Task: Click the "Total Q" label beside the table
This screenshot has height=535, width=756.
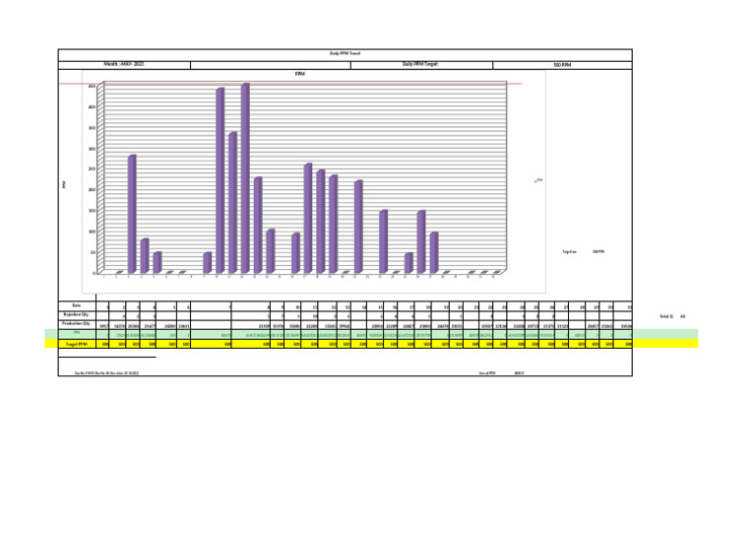Action: tap(666, 316)
